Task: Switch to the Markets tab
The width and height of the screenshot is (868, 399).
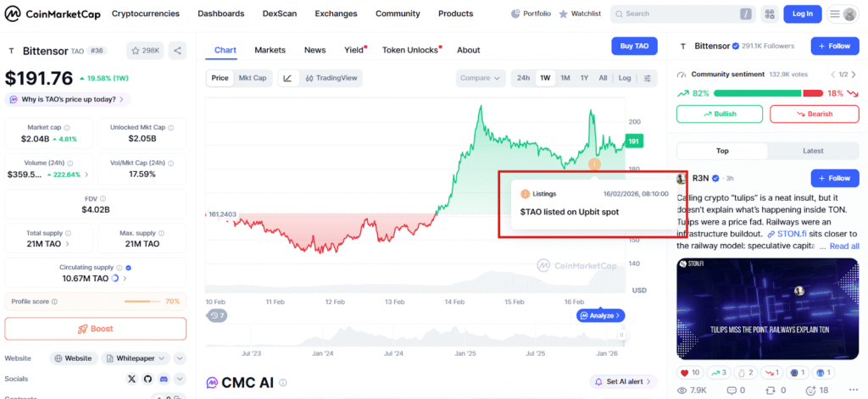Action: [x=270, y=50]
